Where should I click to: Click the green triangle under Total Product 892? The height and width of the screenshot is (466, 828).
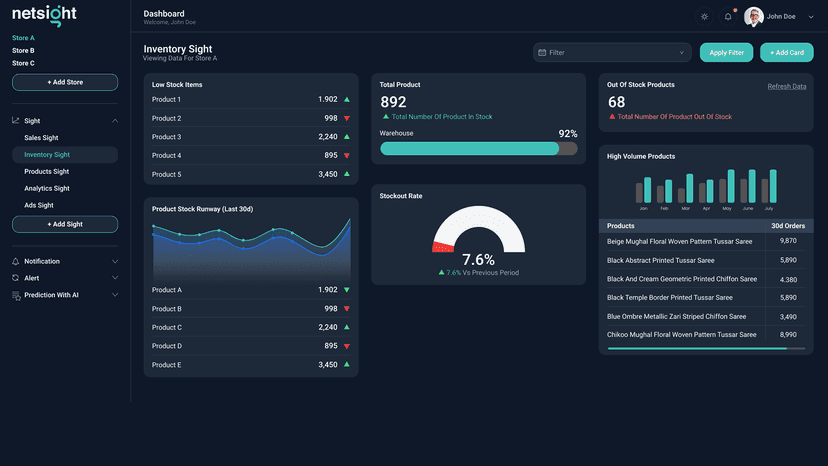click(x=385, y=116)
